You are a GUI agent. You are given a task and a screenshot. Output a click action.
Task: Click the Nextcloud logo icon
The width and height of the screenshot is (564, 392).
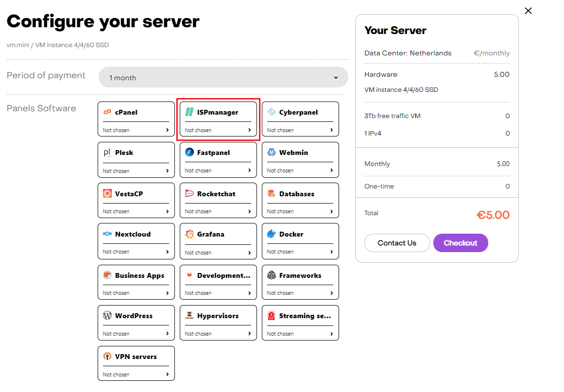coord(107,234)
